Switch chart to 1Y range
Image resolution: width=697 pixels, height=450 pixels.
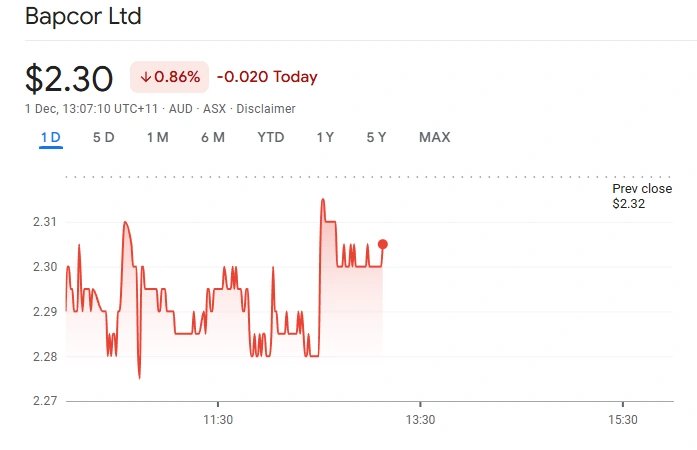(325, 137)
